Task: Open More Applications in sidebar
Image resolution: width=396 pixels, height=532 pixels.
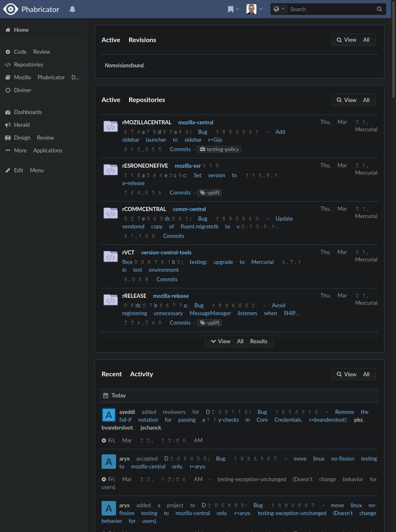Action: click(x=43, y=150)
